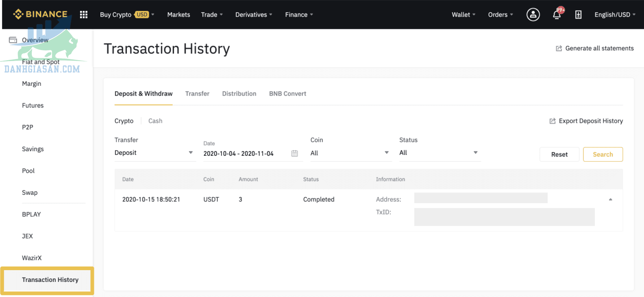The height and width of the screenshot is (297, 644).
Task: Click the Reset button
Action: [x=559, y=154]
